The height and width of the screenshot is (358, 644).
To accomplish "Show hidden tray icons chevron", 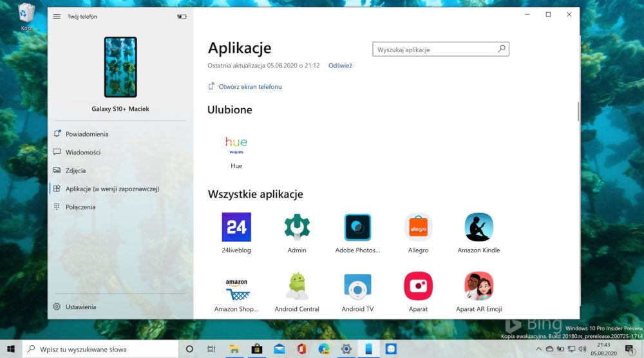I will coord(538,349).
